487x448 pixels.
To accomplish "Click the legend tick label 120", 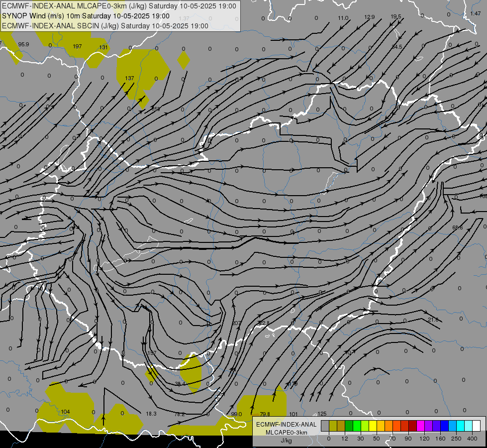I will [424, 439].
